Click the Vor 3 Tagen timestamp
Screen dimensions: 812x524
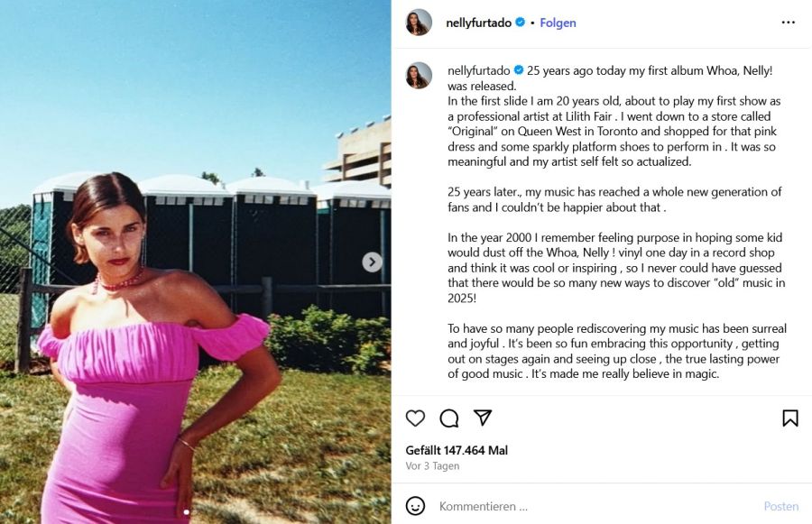click(x=432, y=465)
